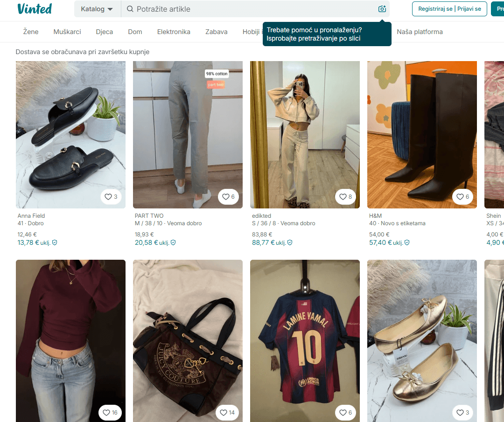Click the search magnifier icon

[130, 9]
